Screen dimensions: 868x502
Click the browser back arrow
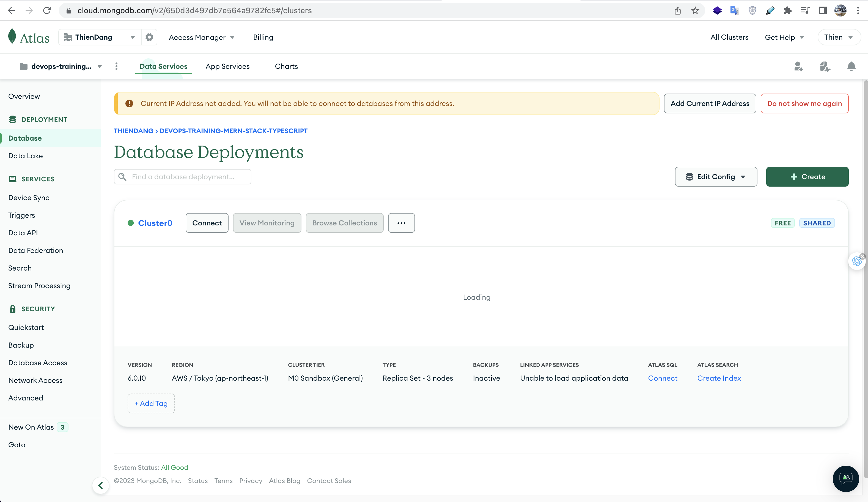pyautogui.click(x=11, y=10)
